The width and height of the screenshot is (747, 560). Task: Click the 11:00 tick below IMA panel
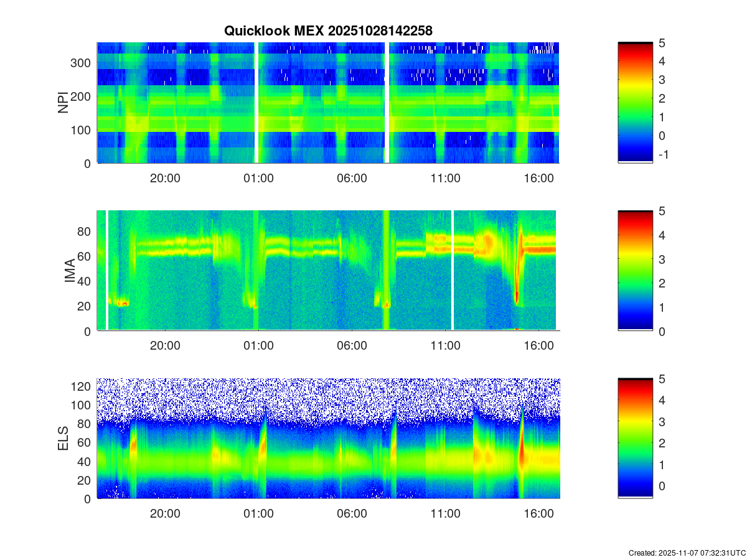pyautogui.click(x=445, y=346)
